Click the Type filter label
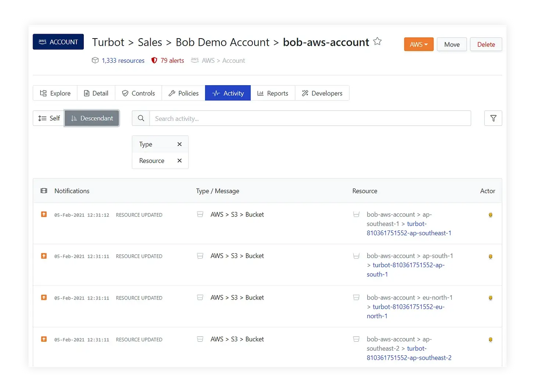 [146, 144]
